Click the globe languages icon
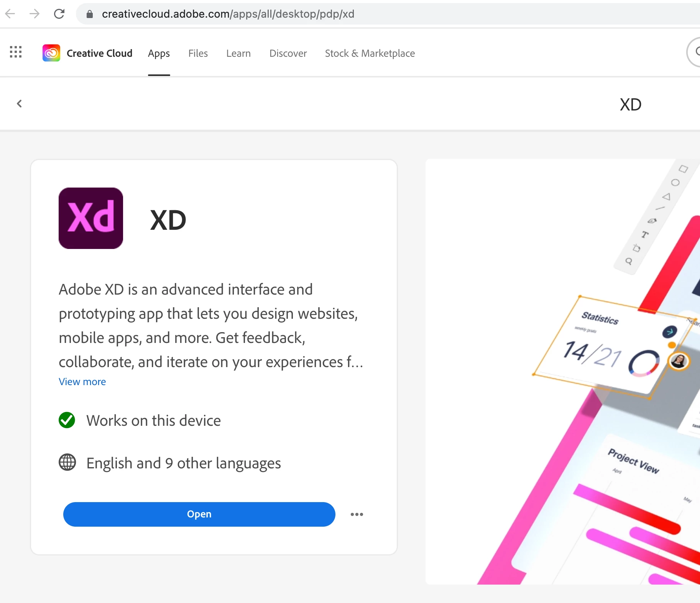Image resolution: width=700 pixels, height=603 pixels. 67,462
